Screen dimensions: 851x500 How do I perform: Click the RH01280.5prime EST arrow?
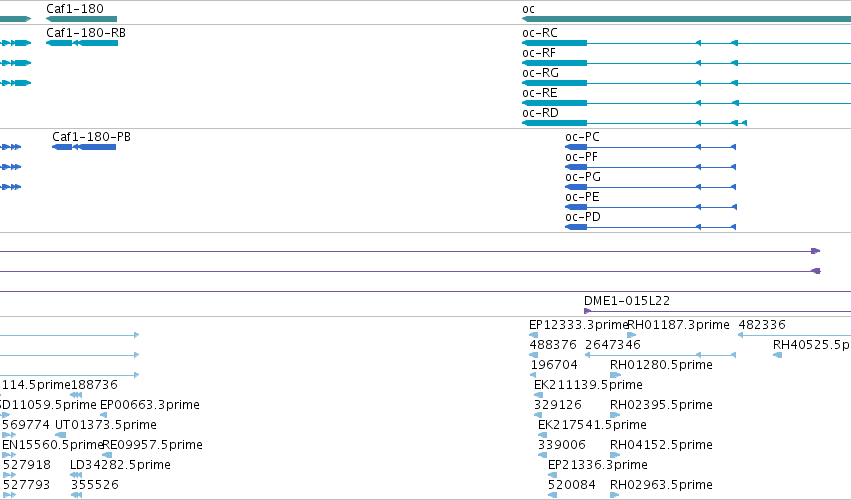[x=615, y=375]
